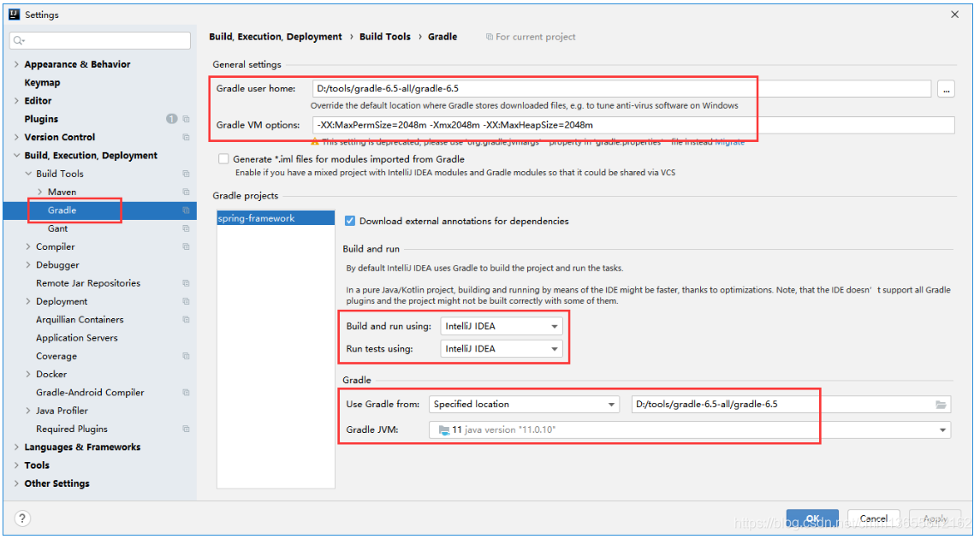Select spring-framework in Gradle projects list

(x=276, y=218)
